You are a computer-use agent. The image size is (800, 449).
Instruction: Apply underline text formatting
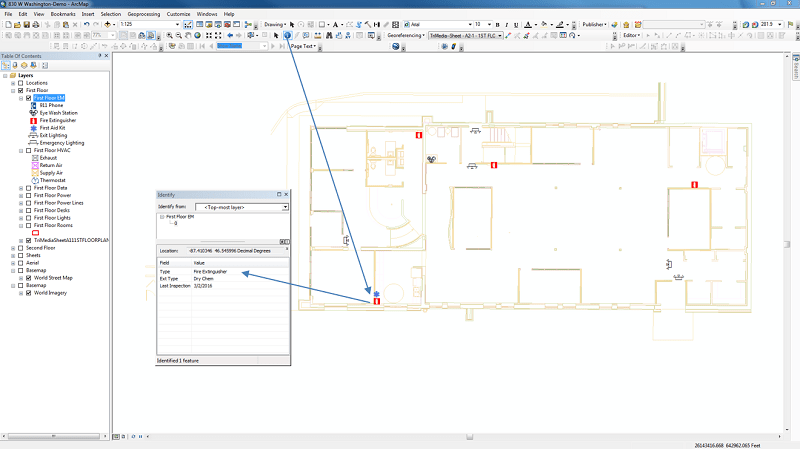click(x=516, y=24)
